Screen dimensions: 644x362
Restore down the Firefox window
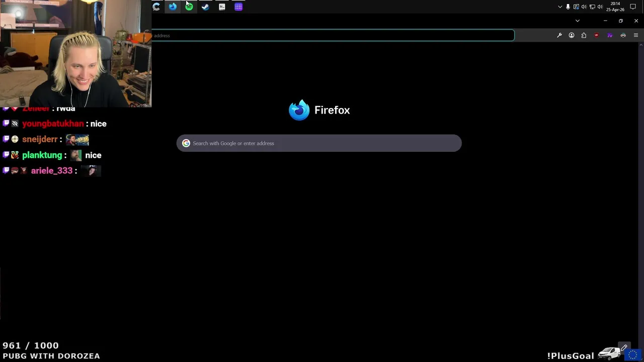621,21
